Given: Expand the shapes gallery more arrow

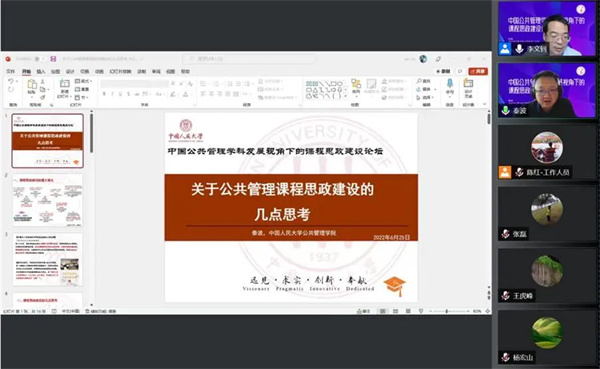Looking at the screenshot, I should (346, 96).
